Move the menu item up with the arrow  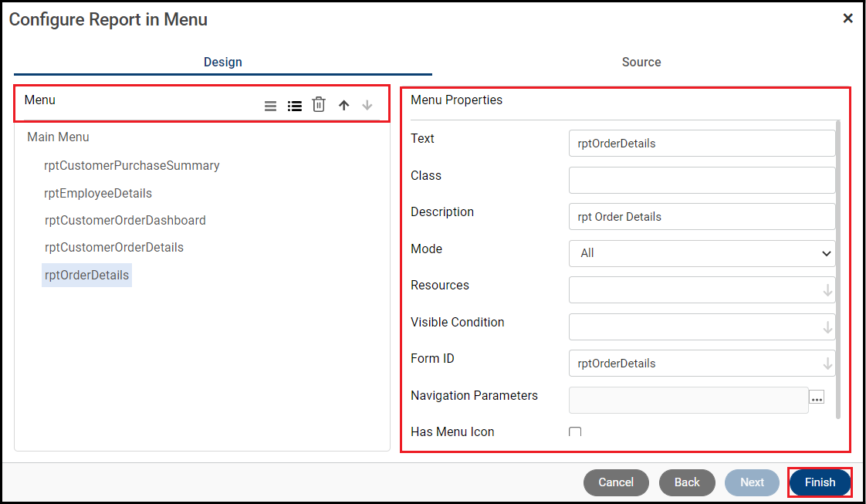(343, 105)
